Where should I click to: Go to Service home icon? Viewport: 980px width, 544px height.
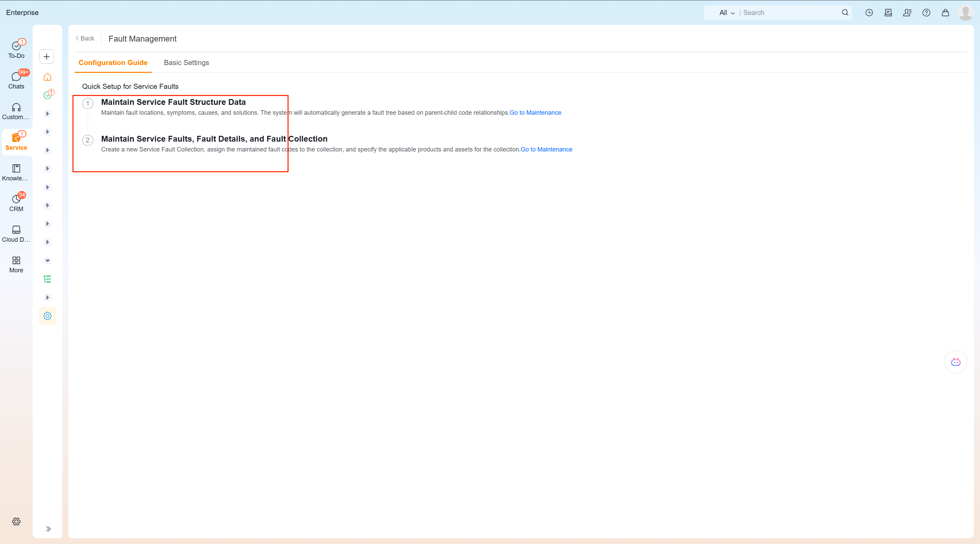[x=48, y=77]
